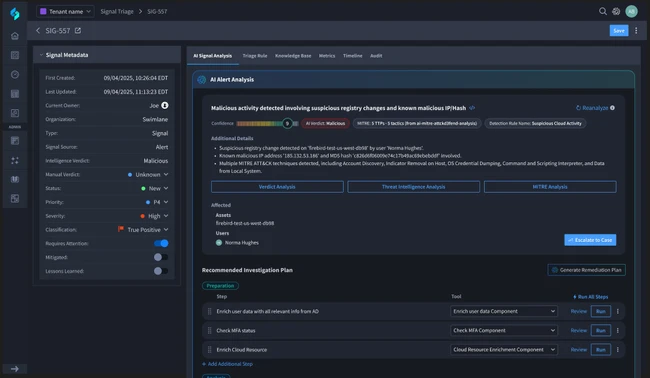650x378 pixels.
Task: Open options menu for Enrich user data step
Action: (x=618, y=311)
